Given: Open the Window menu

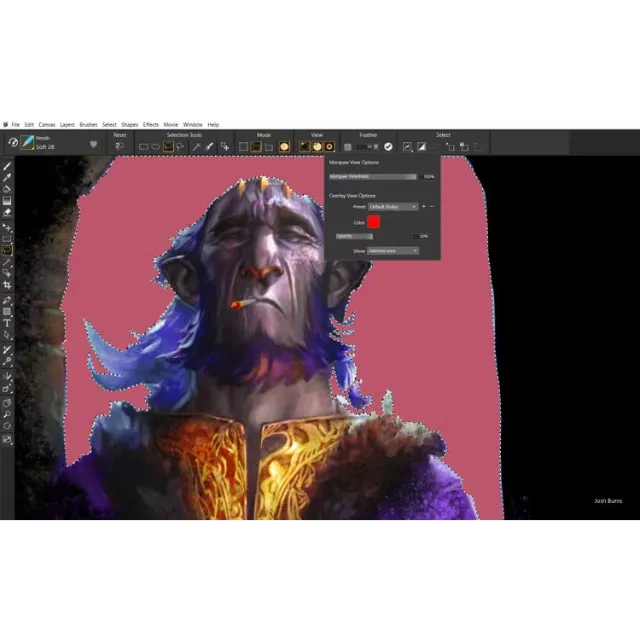Looking at the screenshot, I should point(193,124).
